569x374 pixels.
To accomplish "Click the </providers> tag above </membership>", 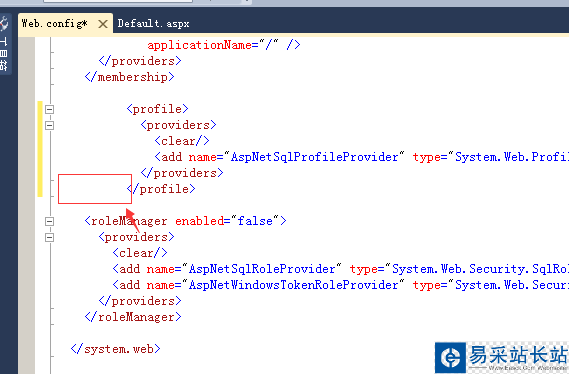I will (140, 61).
